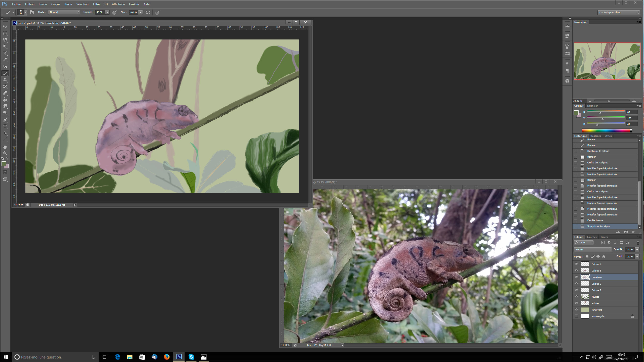This screenshot has width=644, height=362.
Task: Click the lock all pixels padlock icon
Action: (x=603, y=257)
